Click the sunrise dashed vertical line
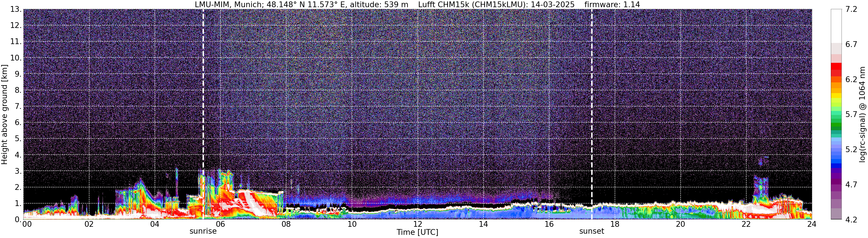 click(203, 114)
